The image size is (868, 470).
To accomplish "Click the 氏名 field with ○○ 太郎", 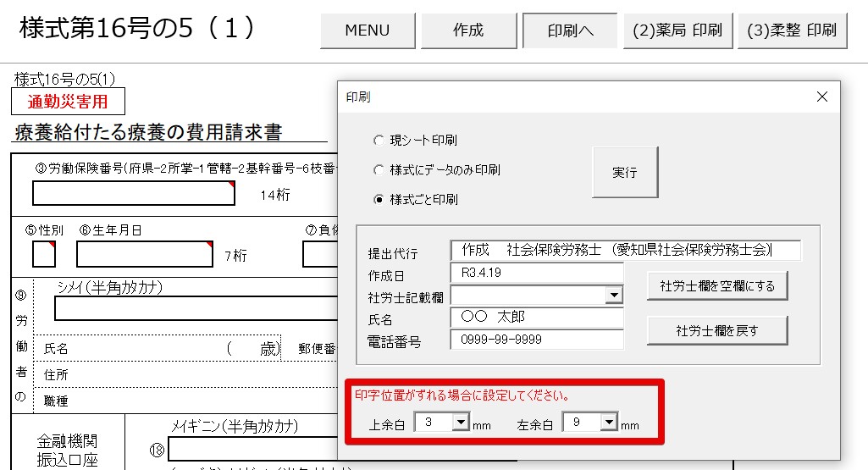I will (x=537, y=317).
